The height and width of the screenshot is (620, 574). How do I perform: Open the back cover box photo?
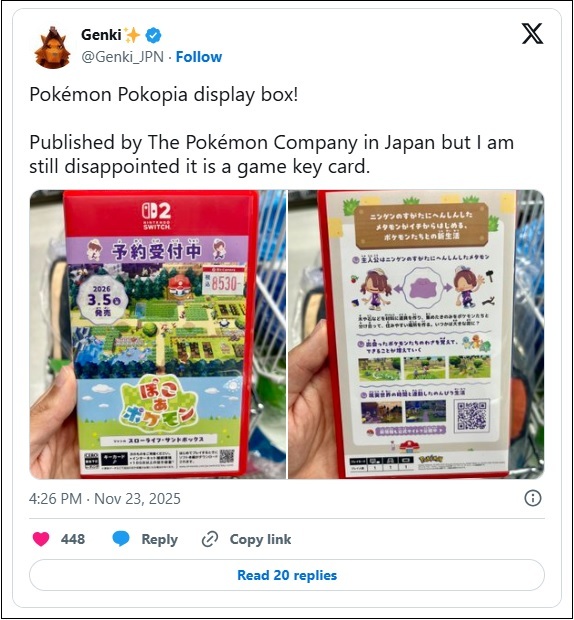point(416,335)
